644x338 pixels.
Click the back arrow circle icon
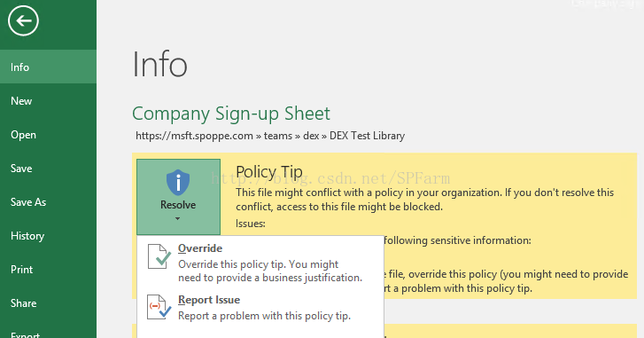click(x=23, y=20)
